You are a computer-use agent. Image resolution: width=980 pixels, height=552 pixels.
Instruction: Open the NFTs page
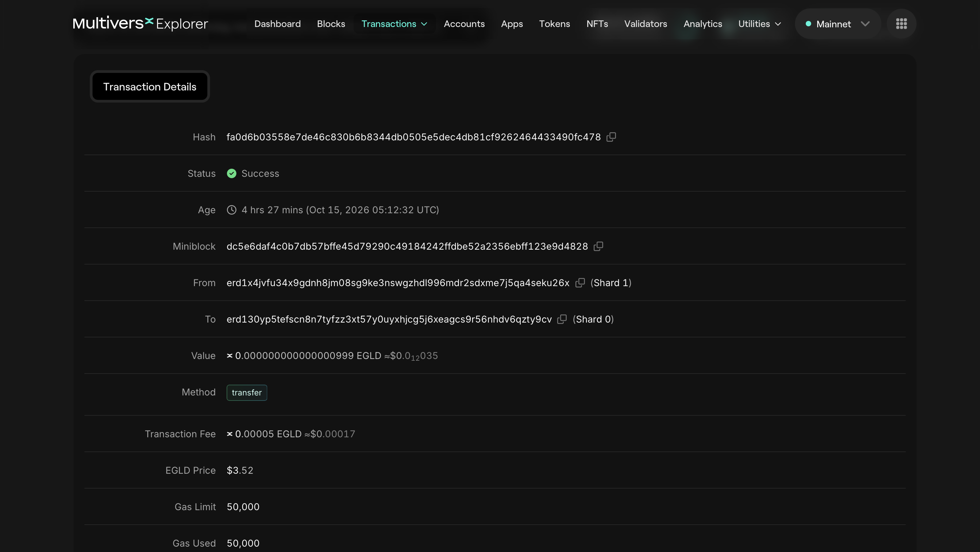pos(597,24)
